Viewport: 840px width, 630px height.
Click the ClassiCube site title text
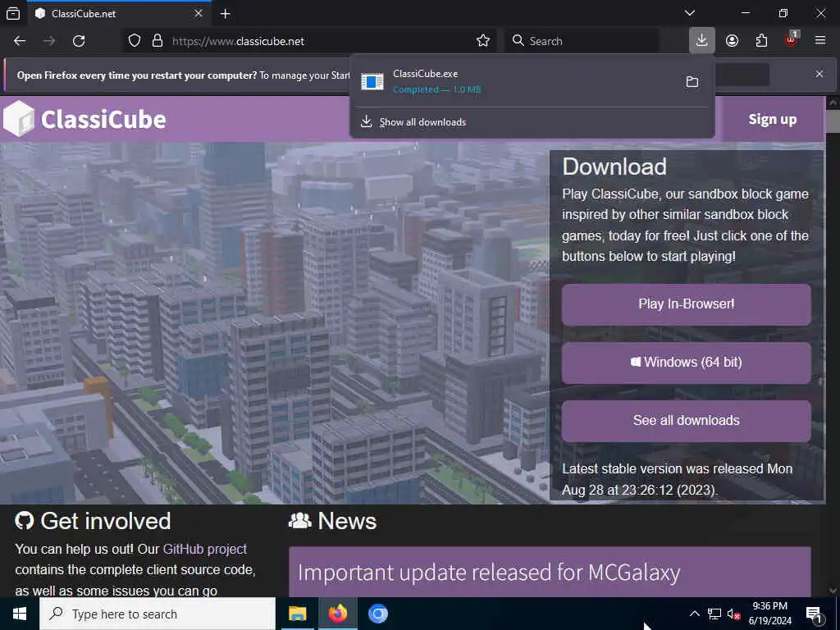coord(103,120)
